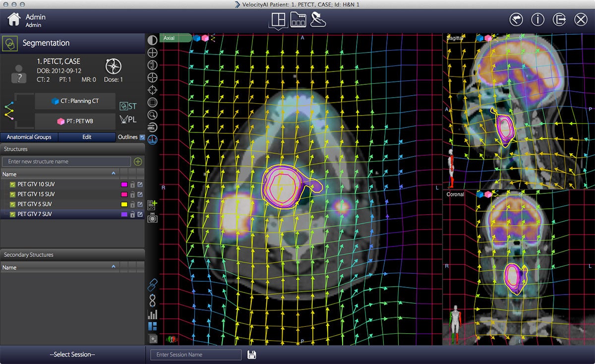Select the layered arrows blend tool

tap(153, 127)
